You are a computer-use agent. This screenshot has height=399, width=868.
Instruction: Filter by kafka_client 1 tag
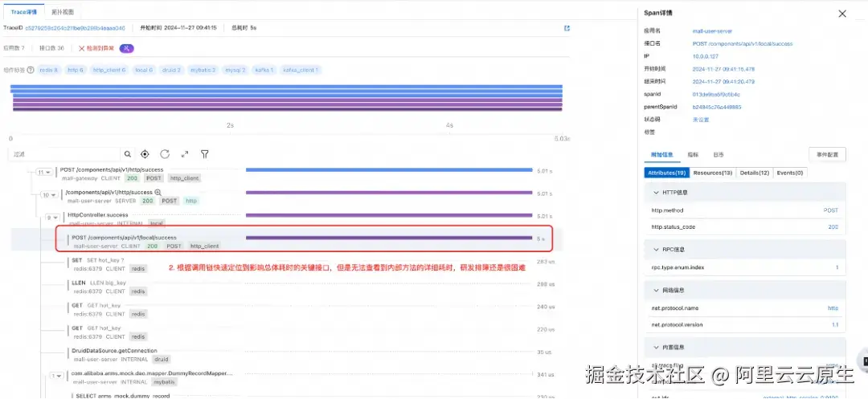click(x=301, y=70)
